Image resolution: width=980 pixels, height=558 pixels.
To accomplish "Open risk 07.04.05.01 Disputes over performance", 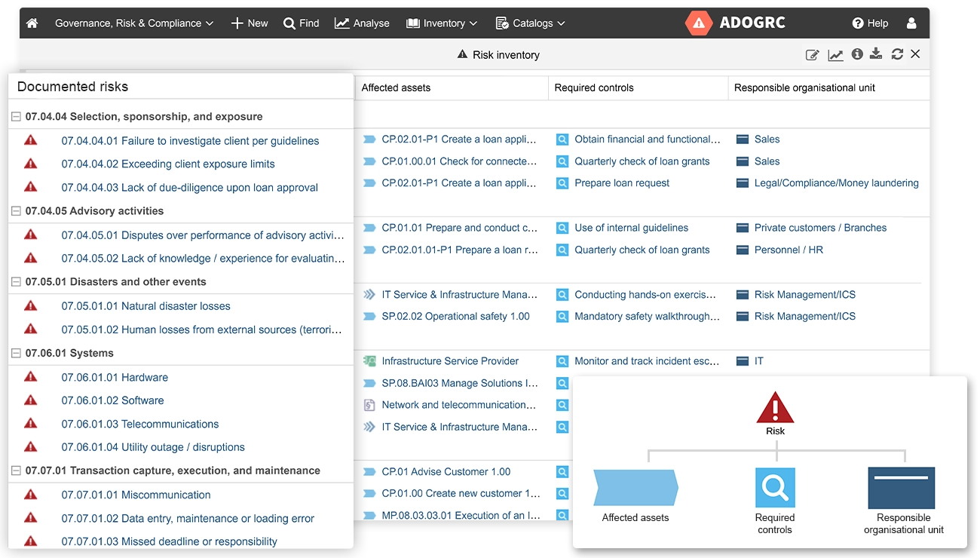I will click(204, 235).
